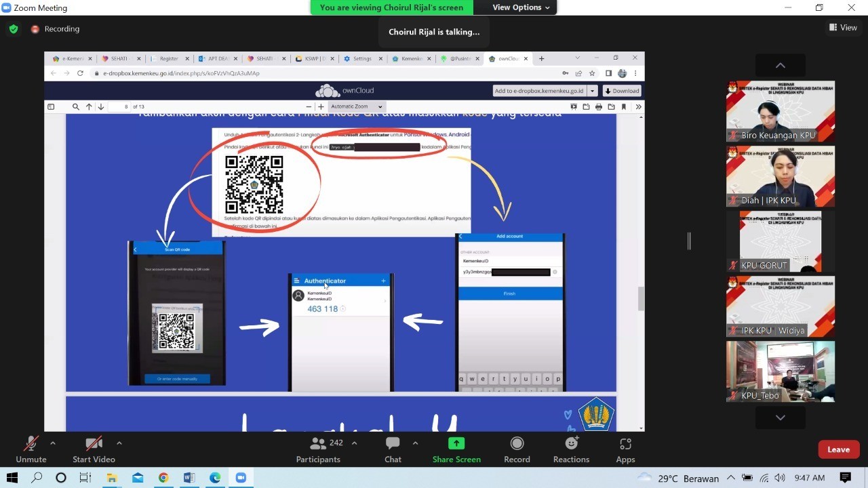
Task: Expand the video options arrow beside Start Video
Action: click(119, 443)
